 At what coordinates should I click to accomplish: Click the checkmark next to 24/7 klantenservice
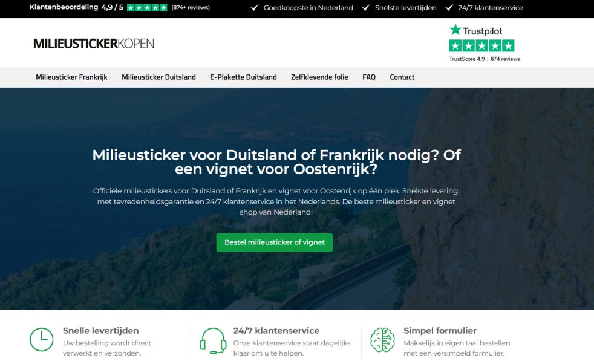449,8
